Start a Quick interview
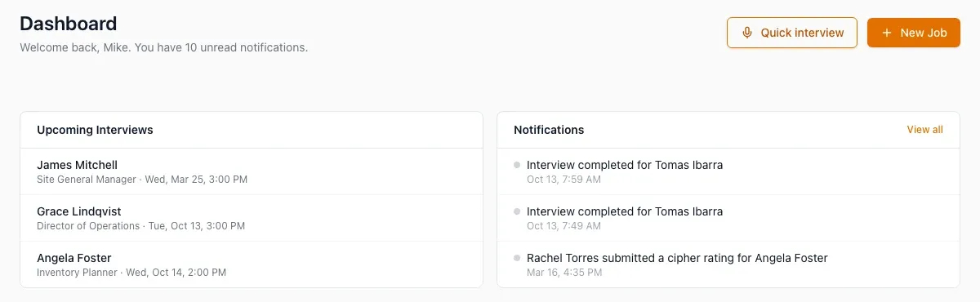 point(792,33)
